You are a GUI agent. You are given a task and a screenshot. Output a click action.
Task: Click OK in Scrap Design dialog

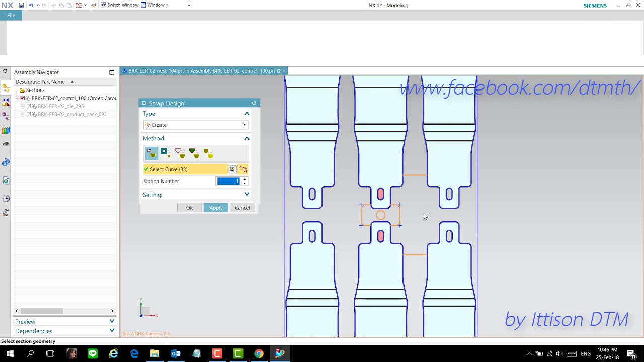point(189,208)
